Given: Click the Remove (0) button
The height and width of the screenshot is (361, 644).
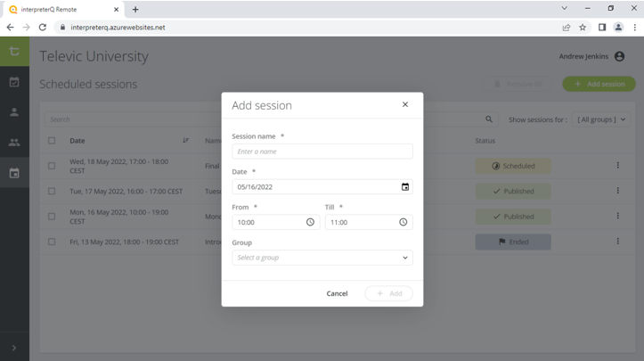Looking at the screenshot, I should [x=518, y=84].
